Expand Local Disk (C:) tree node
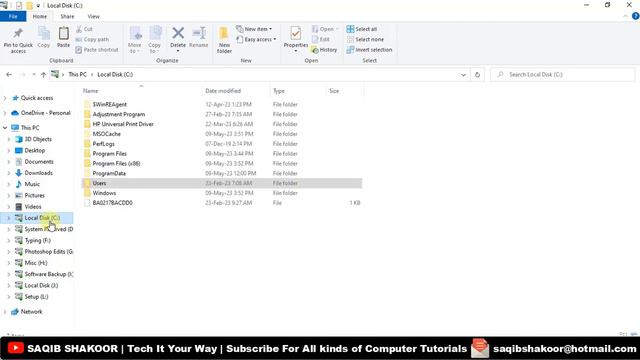Viewport: 640px width, 360px height. [x=9, y=218]
